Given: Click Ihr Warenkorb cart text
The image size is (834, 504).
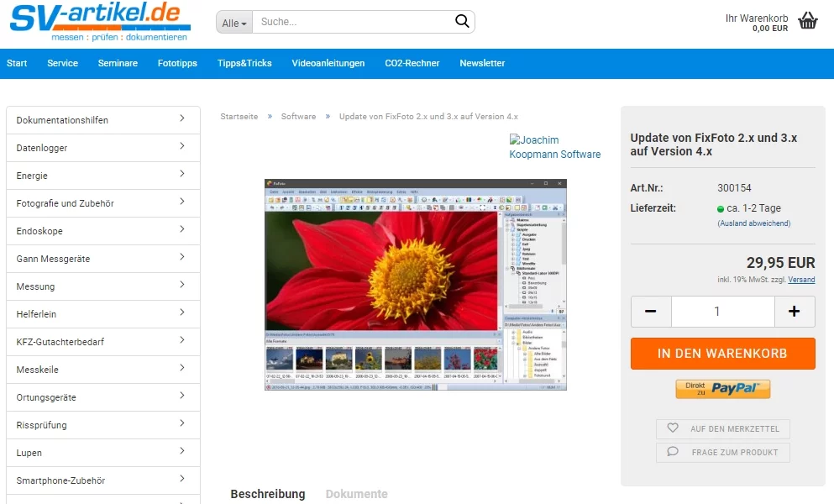Looking at the screenshot, I should pos(757,18).
